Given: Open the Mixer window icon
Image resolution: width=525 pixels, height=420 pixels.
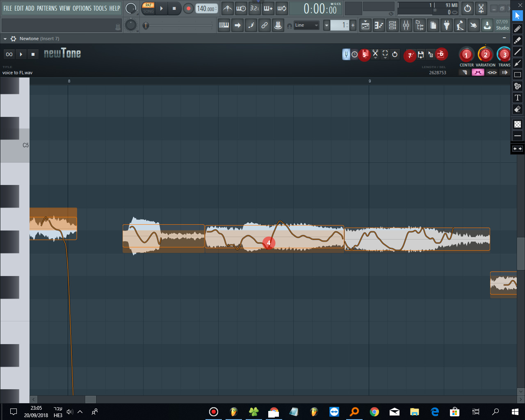Looking at the screenshot, I should pyautogui.click(x=406, y=25).
